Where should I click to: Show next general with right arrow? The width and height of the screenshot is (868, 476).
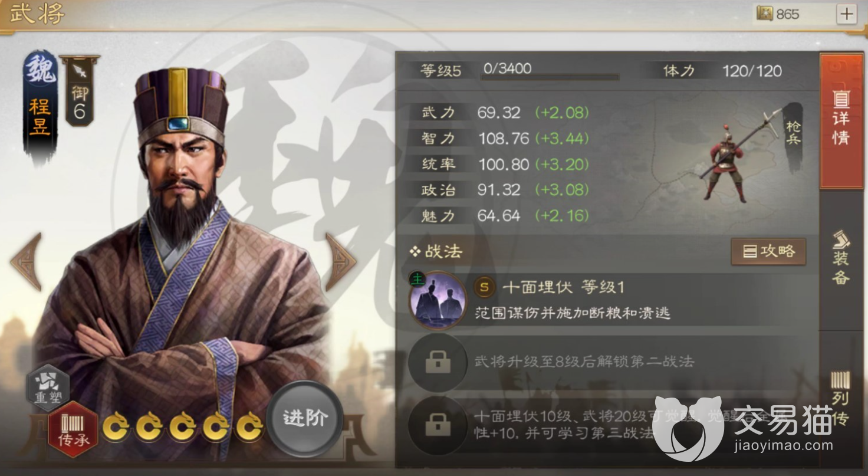coord(340,261)
